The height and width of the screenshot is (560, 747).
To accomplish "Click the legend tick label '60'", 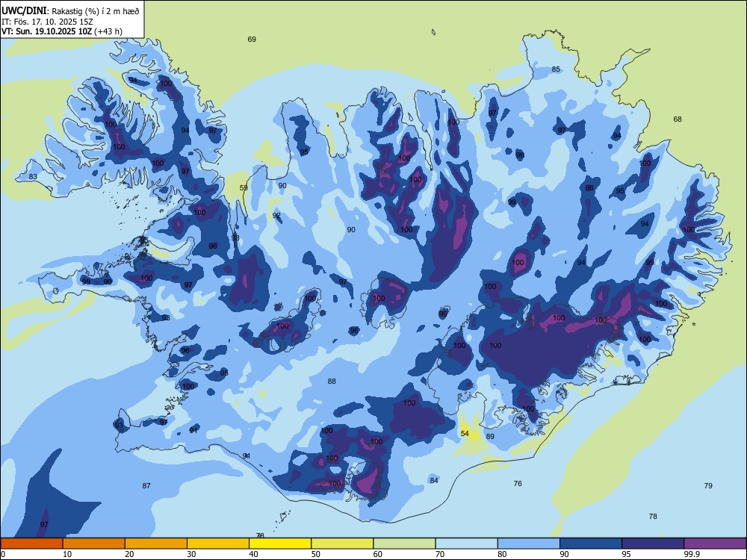I will click(378, 554).
